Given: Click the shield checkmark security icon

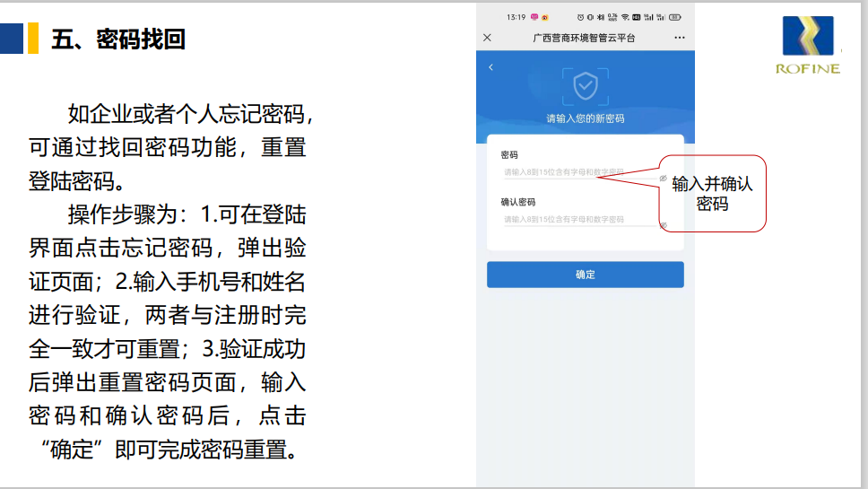Looking at the screenshot, I should click(x=585, y=87).
